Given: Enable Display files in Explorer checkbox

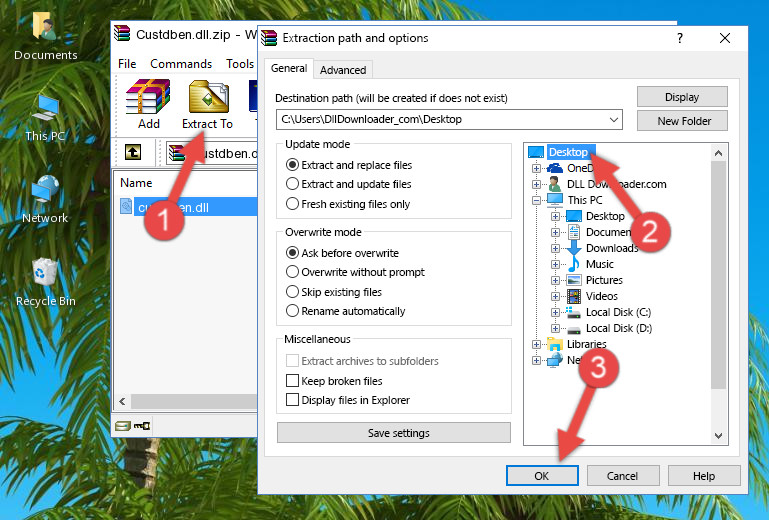Looking at the screenshot, I should pos(292,400).
